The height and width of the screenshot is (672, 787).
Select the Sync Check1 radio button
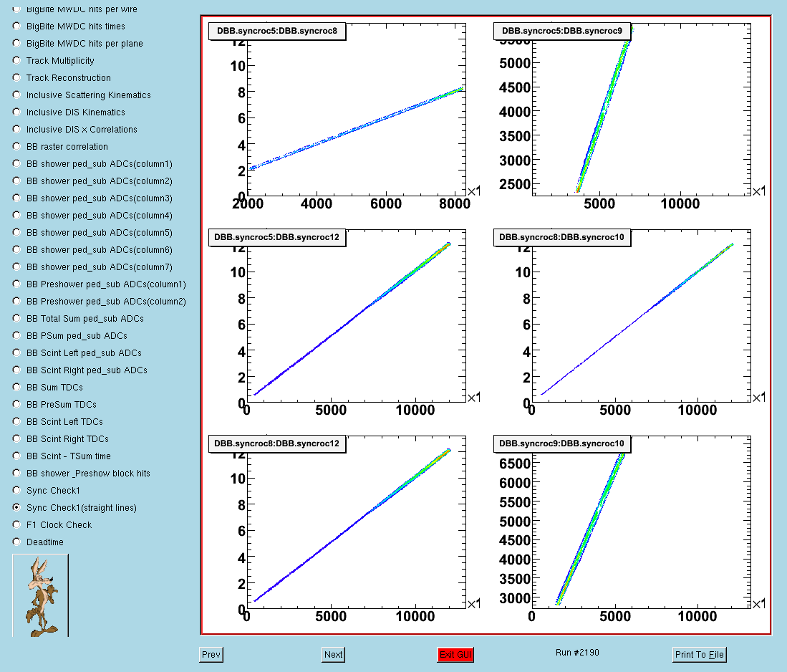coord(16,490)
